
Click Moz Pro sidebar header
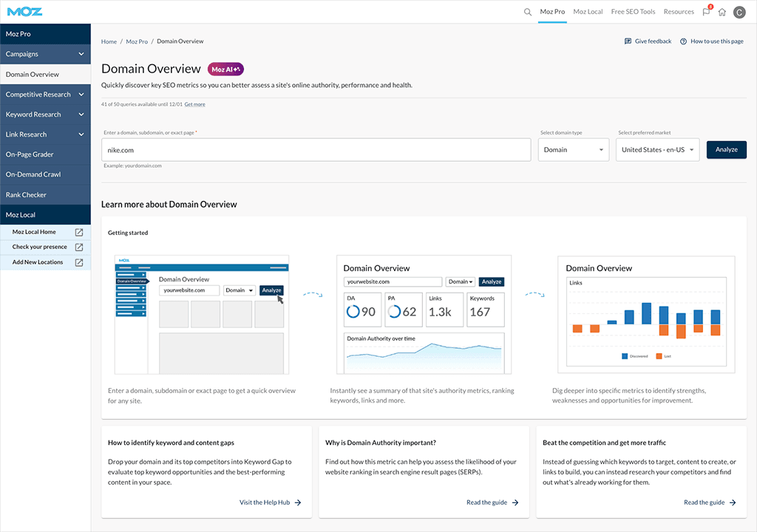click(45, 34)
